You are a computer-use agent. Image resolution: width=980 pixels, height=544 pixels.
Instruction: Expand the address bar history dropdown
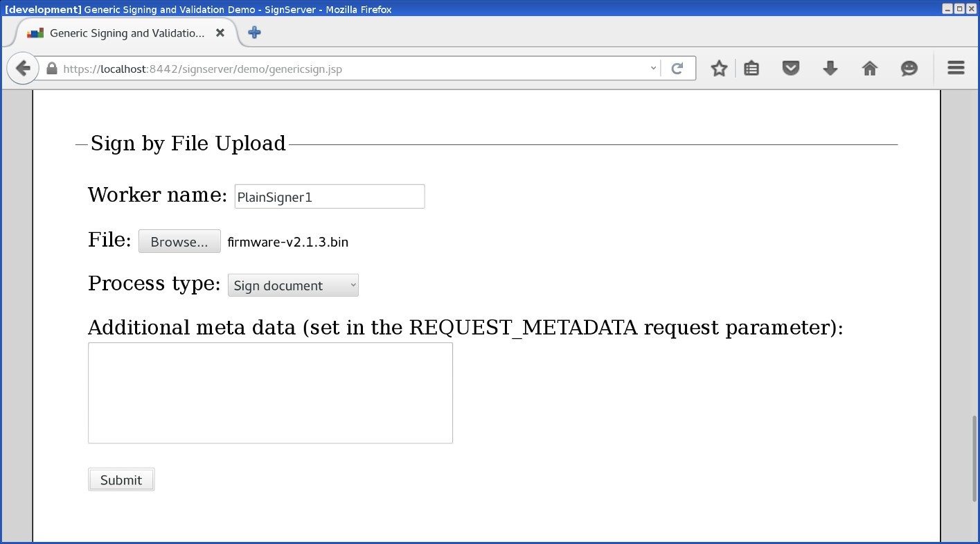(652, 68)
